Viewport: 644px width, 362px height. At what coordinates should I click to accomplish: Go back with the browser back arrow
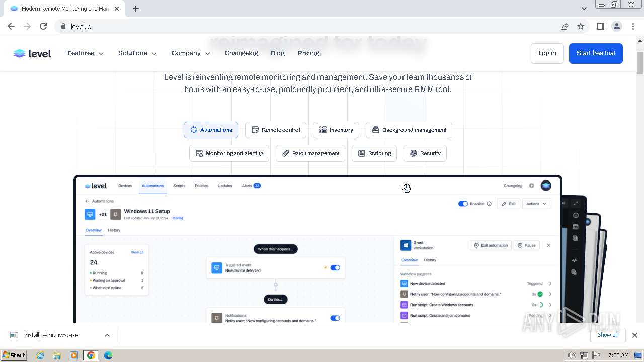(11, 26)
